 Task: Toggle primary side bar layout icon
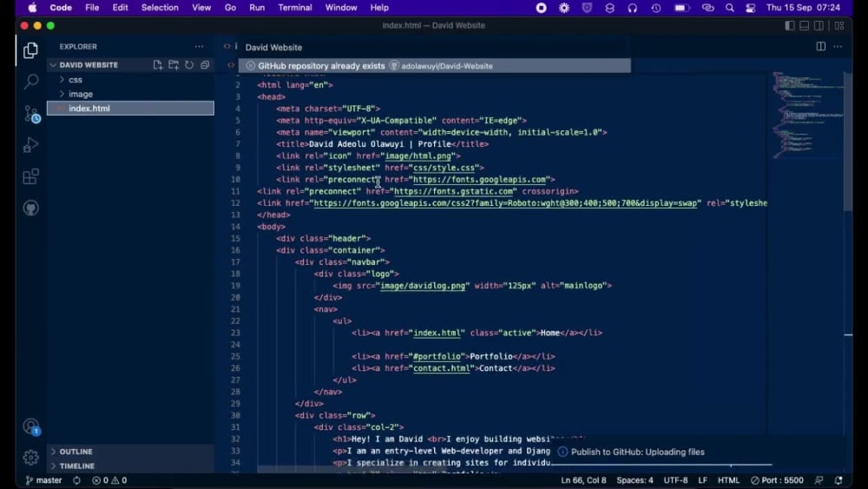click(790, 25)
